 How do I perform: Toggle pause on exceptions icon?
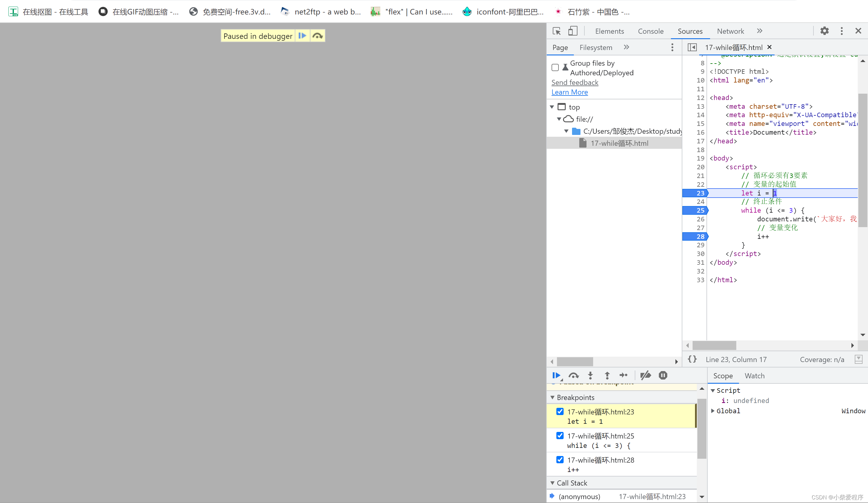[663, 375]
